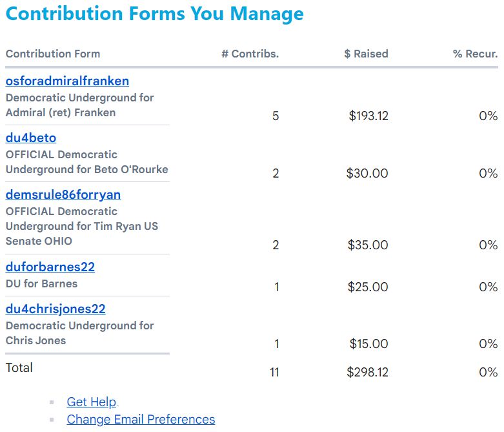Select the $193.12 raised amount

click(368, 116)
